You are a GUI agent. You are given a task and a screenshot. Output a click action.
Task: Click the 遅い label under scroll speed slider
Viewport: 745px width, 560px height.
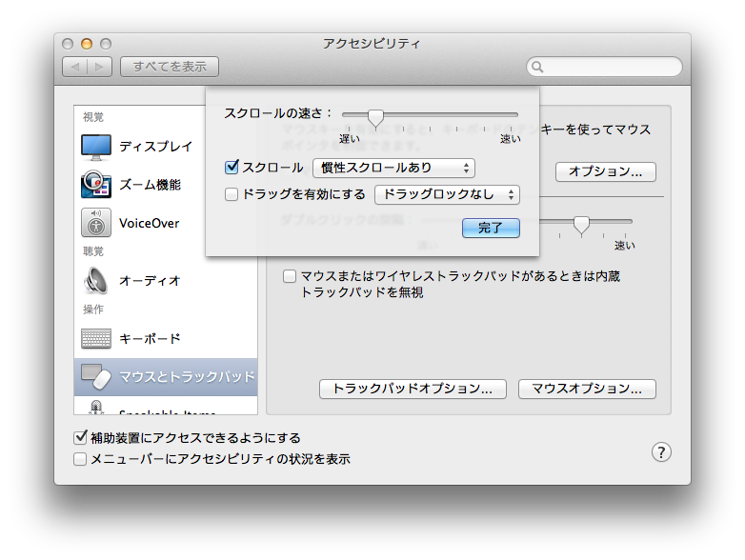(x=350, y=139)
